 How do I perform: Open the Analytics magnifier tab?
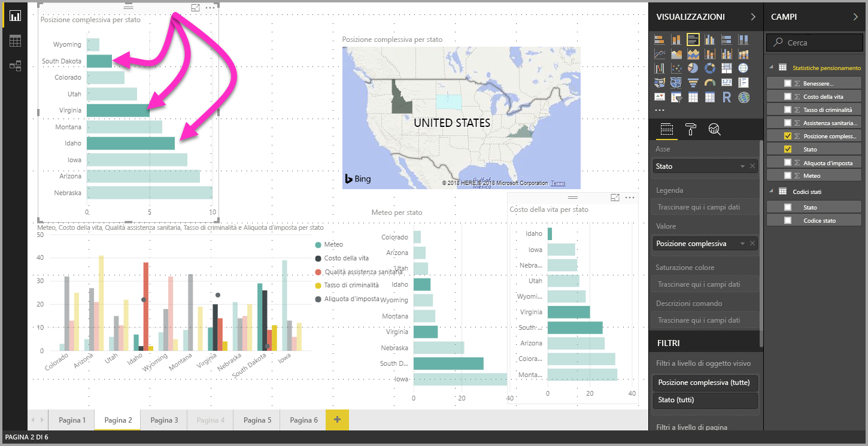pyautogui.click(x=714, y=129)
